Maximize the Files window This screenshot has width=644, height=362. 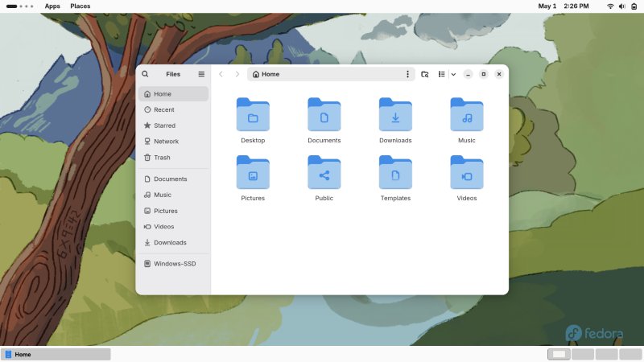pyautogui.click(x=484, y=74)
